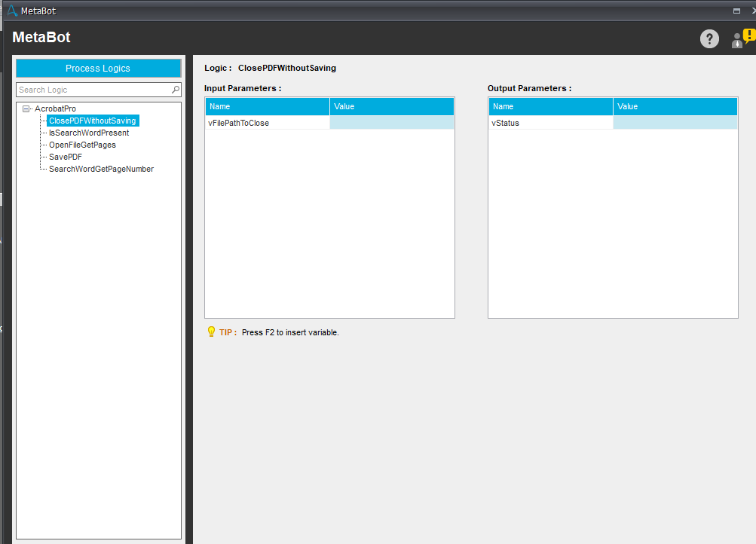Click the Output Parameters Name column header
756x544 pixels.
point(551,106)
